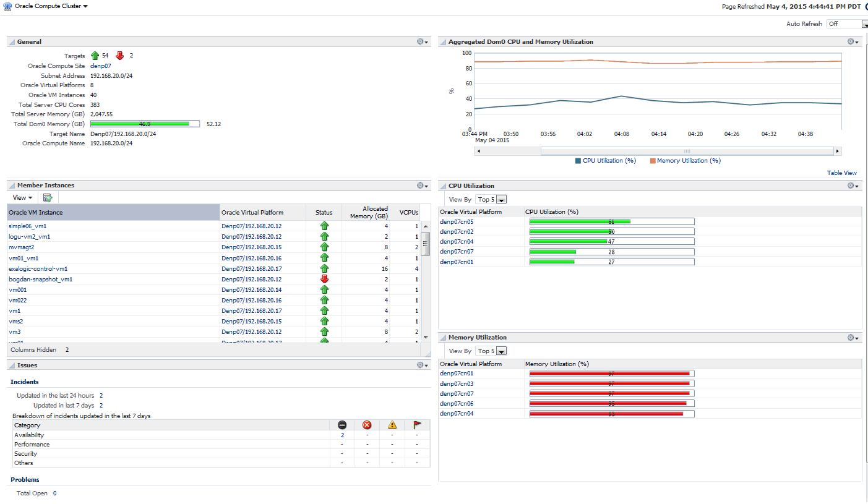Open the bogdan-snapshot_vm1 instance
This screenshot has height=504, width=868.
coord(40,280)
